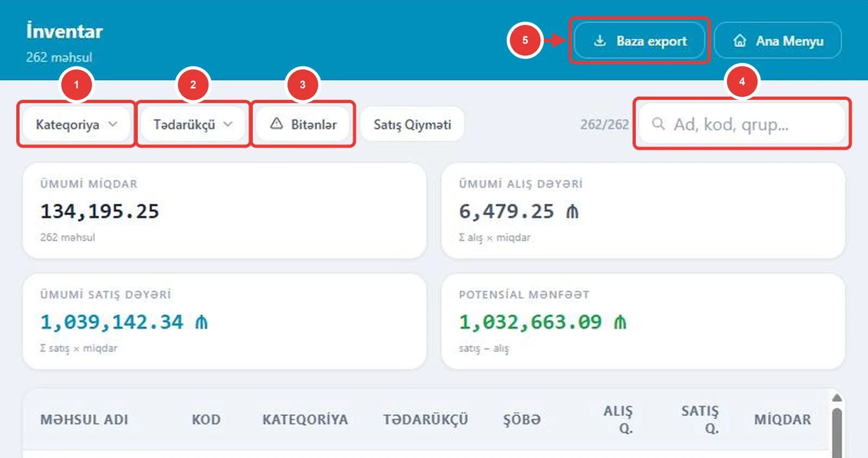Toggle the Bitənlər filter

303,124
